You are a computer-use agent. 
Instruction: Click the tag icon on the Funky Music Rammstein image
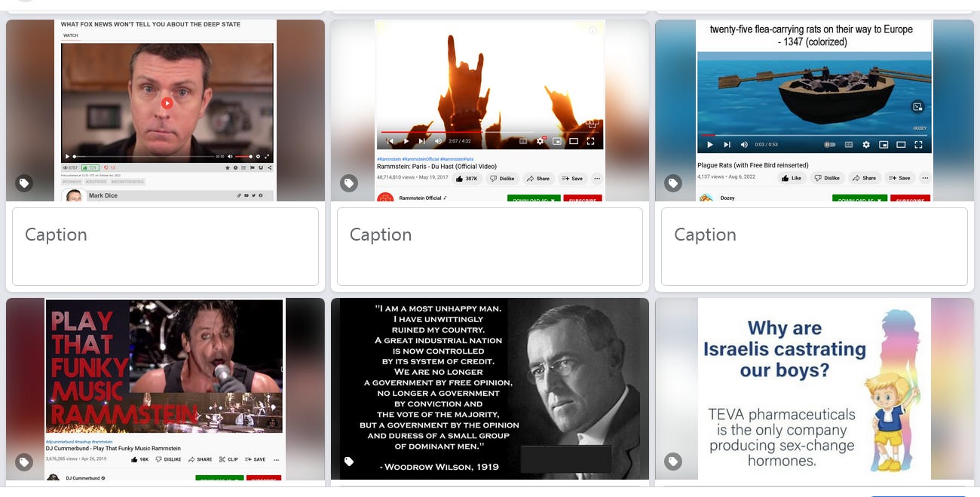(25, 462)
